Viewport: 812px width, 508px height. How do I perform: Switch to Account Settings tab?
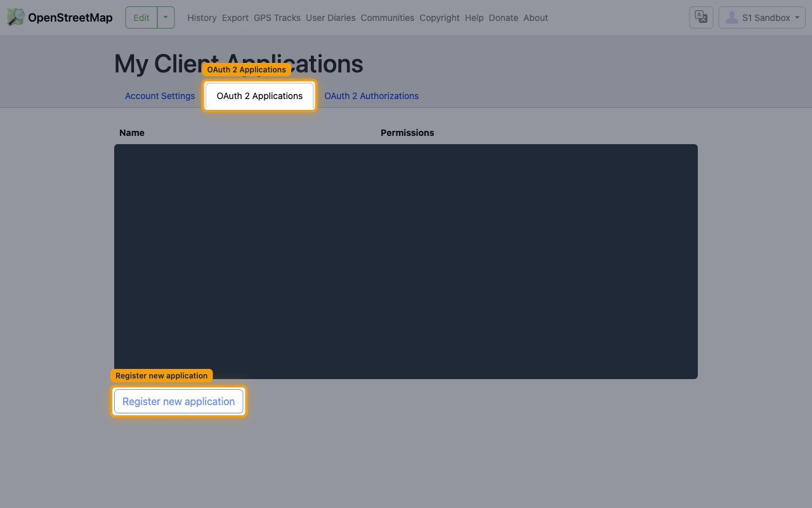click(160, 96)
